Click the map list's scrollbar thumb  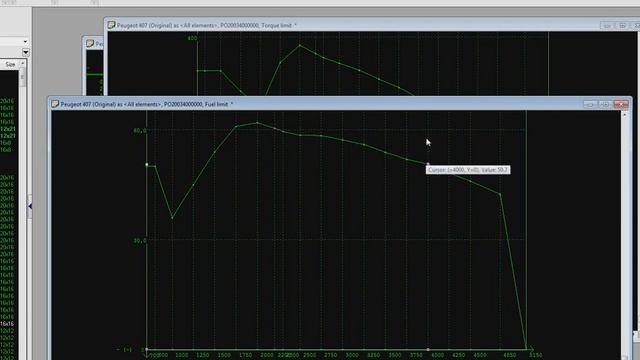point(22,78)
